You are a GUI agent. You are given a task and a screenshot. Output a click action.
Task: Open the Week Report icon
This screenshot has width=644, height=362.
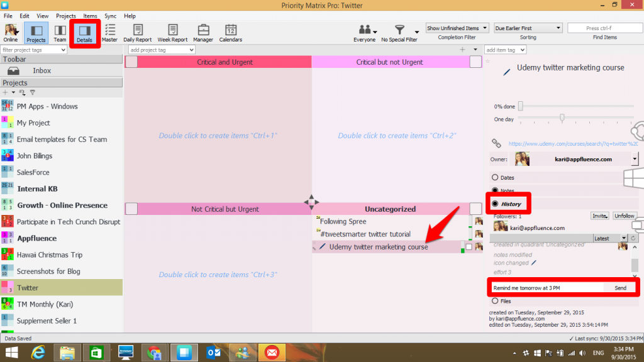(172, 30)
